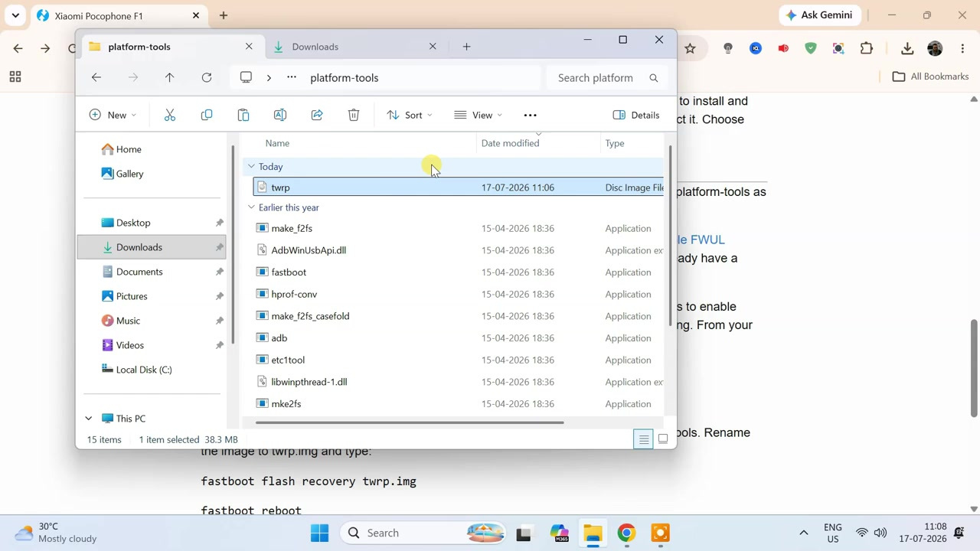This screenshot has height=551, width=980.
Task: Collapse the Today group
Action: [x=251, y=166]
